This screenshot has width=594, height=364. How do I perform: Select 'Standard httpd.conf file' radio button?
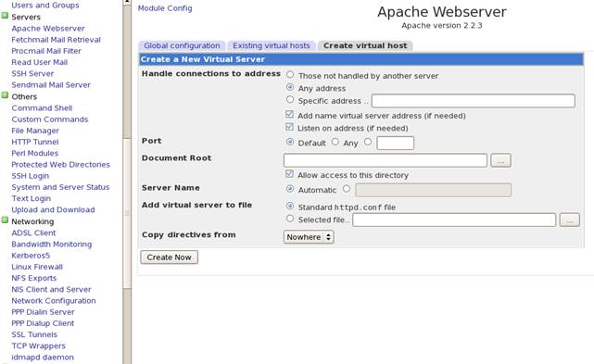click(x=290, y=206)
